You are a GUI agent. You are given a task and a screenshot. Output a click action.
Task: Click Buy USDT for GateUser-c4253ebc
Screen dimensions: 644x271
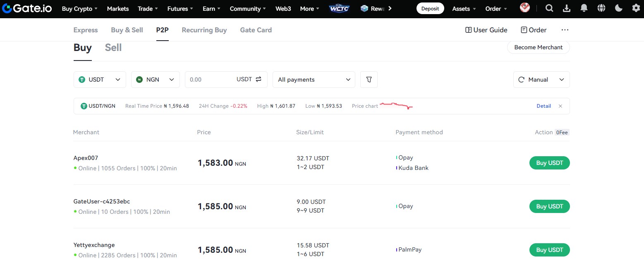pyautogui.click(x=550, y=206)
